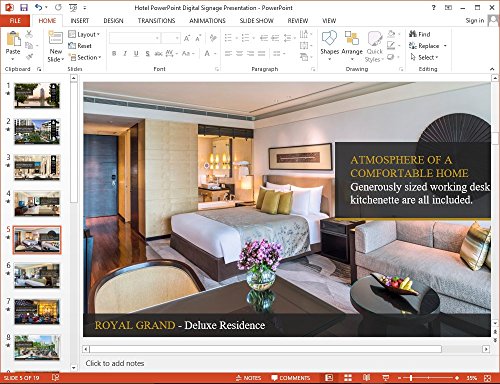This screenshot has width=500, height=384.
Task: Insert a New Slide
Action: click(56, 46)
